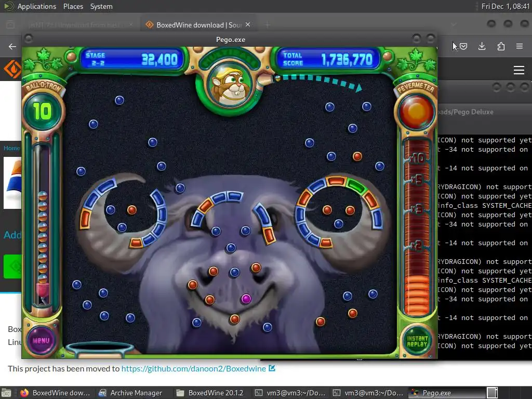This screenshot has width=532, height=399.
Task: Click the Pego.exe window title bar
Action: [230, 39]
